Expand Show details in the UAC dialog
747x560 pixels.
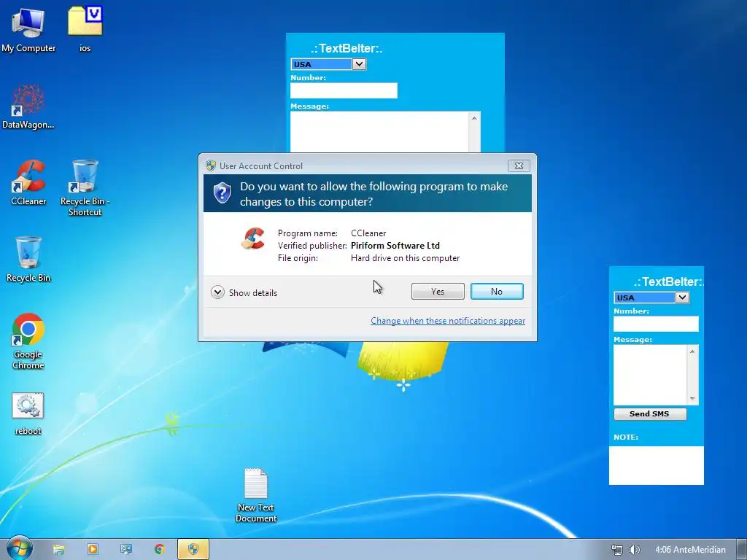[244, 292]
